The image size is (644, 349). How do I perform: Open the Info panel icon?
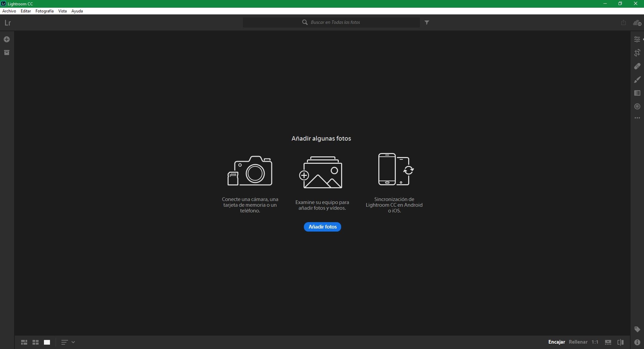[637, 342]
